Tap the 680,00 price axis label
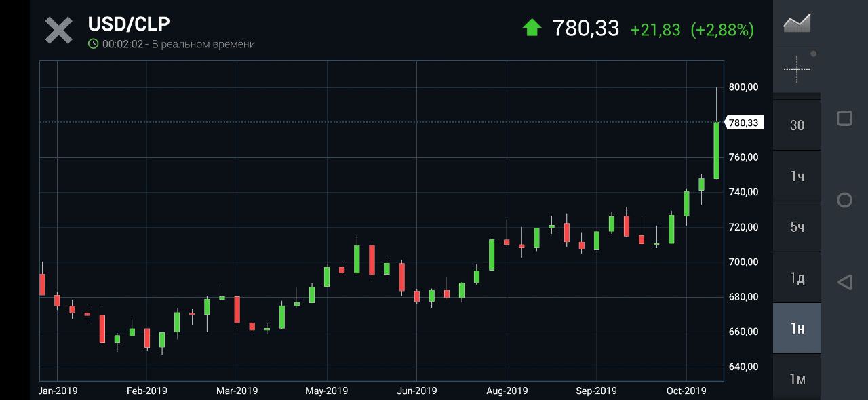The image size is (868, 400). pos(743,297)
